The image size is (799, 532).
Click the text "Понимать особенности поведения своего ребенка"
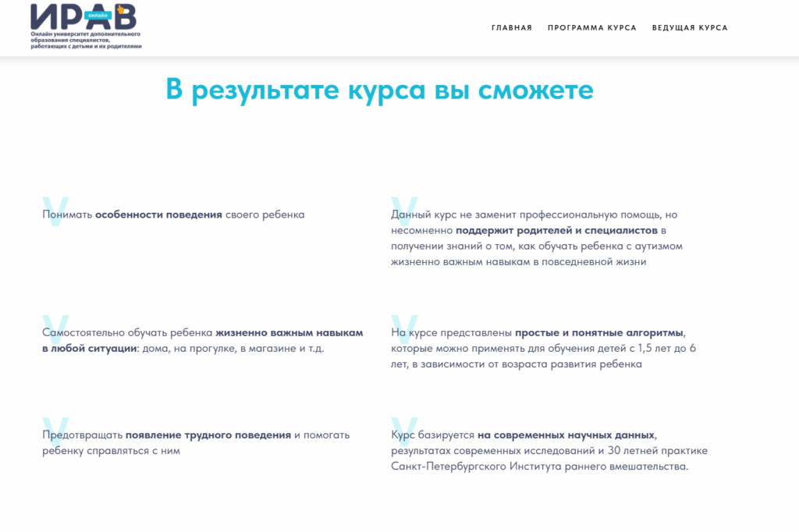tap(173, 215)
